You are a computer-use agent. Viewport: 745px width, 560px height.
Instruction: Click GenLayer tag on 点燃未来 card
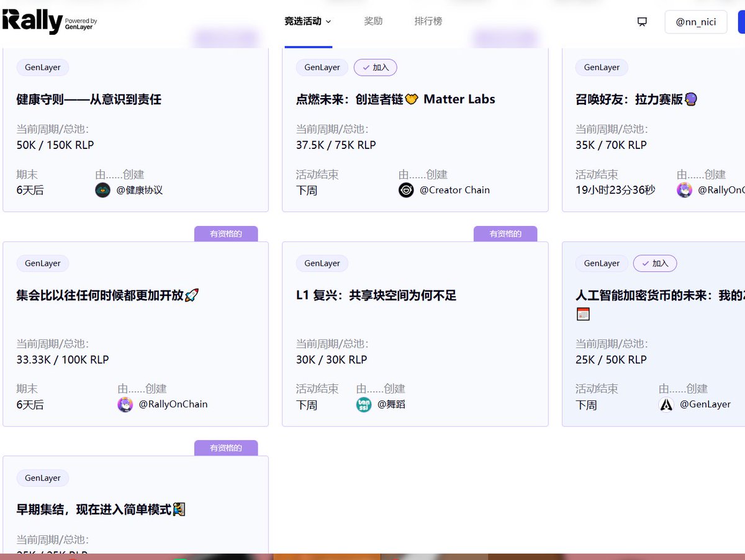pos(322,68)
